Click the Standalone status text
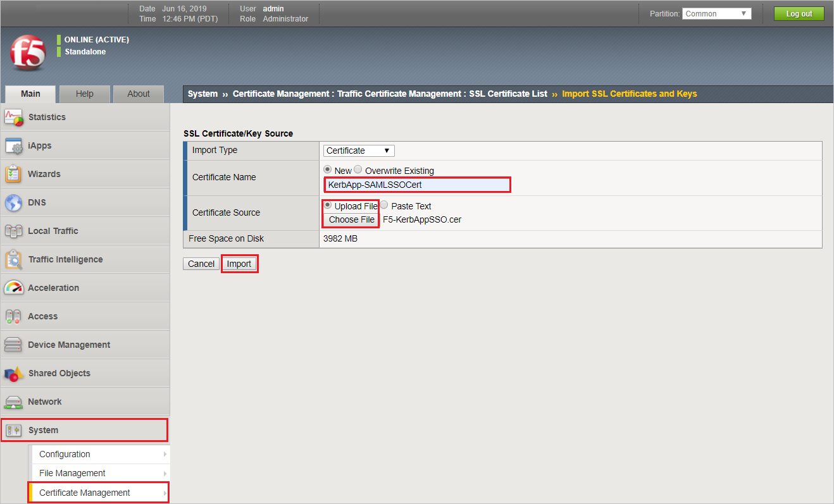834x504 pixels. coord(85,52)
